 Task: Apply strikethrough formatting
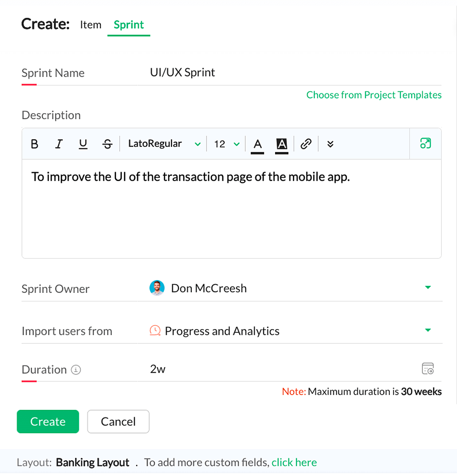(108, 144)
